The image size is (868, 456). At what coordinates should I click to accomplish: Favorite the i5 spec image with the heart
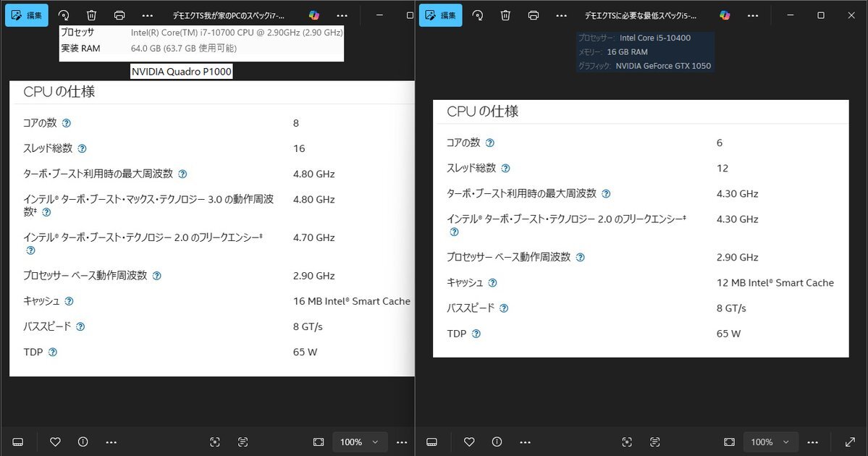click(469, 442)
